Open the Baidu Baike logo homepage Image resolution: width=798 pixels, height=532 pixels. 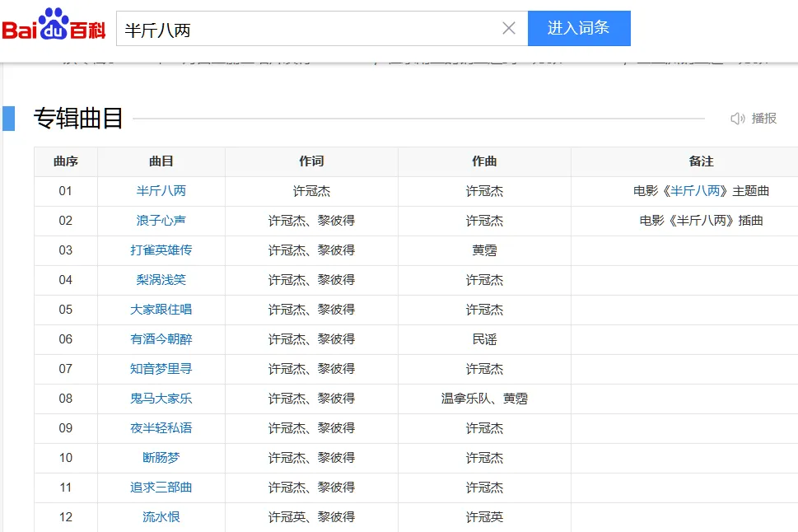(x=54, y=25)
